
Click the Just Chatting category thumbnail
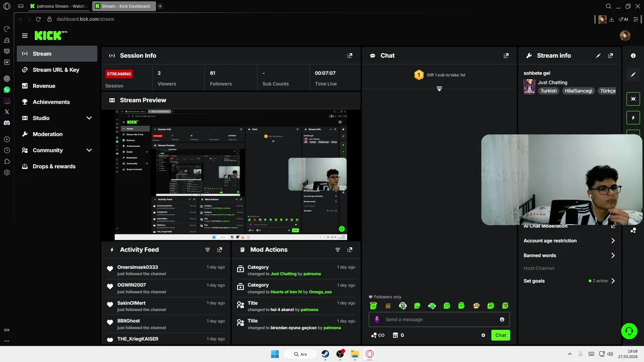point(529,86)
